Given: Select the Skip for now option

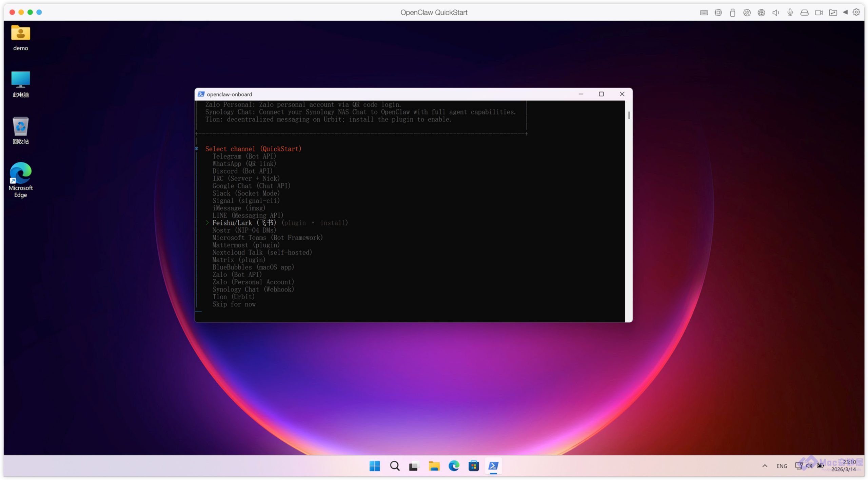Looking at the screenshot, I should pyautogui.click(x=234, y=304).
